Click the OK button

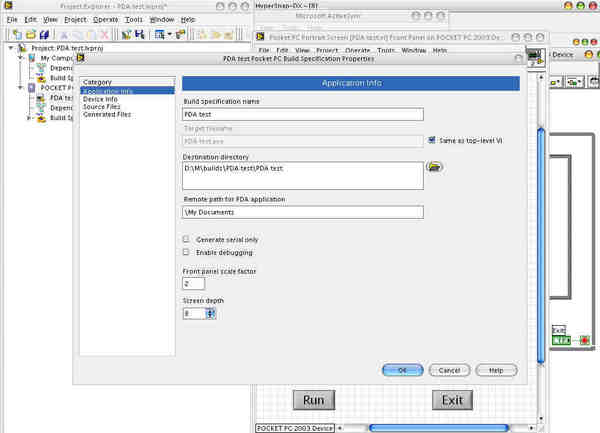point(403,370)
